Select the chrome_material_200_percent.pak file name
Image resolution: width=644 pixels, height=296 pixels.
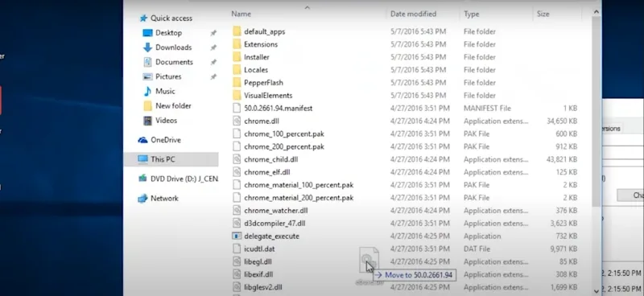pyautogui.click(x=299, y=198)
